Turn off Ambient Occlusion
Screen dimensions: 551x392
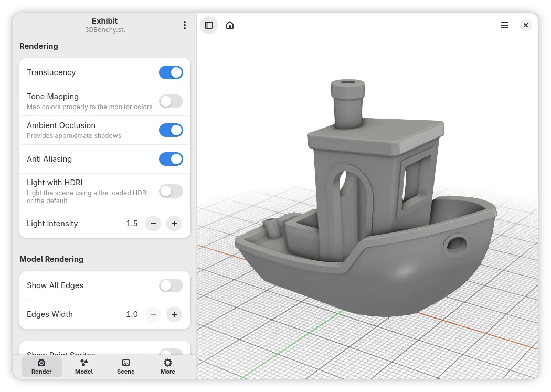(x=171, y=130)
